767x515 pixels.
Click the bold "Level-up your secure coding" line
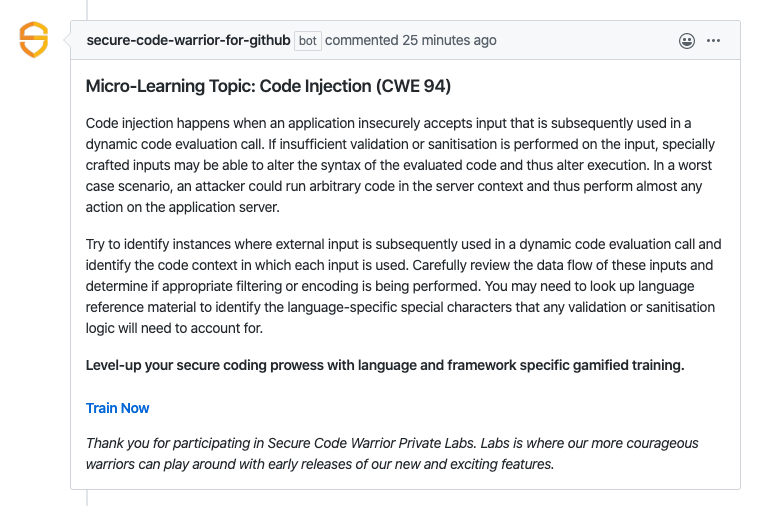385,365
